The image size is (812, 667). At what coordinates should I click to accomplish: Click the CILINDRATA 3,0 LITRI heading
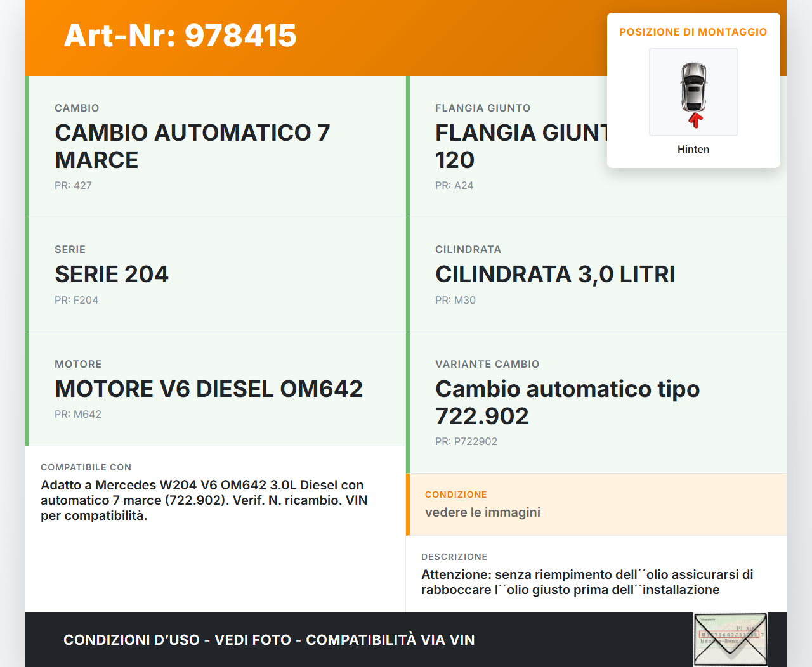point(554,274)
